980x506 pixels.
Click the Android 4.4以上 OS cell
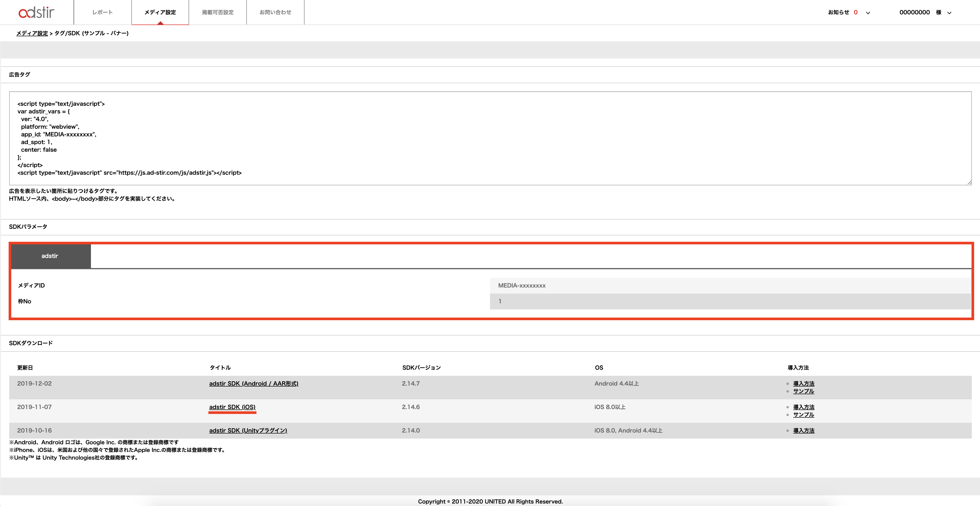click(616, 384)
